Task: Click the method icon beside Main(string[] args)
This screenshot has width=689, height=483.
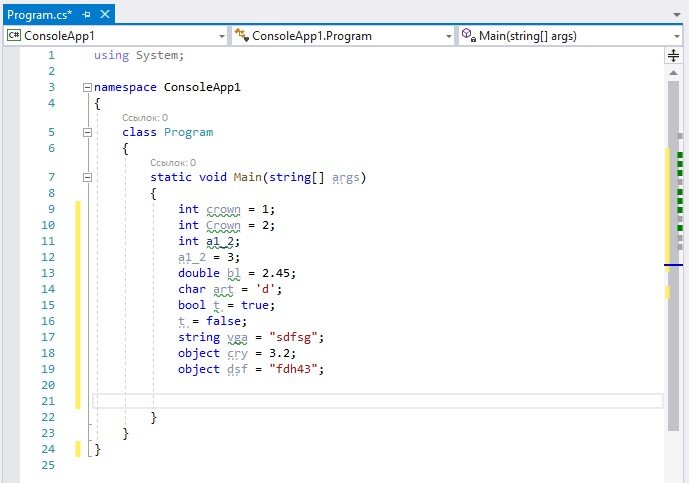Action: click(x=468, y=35)
